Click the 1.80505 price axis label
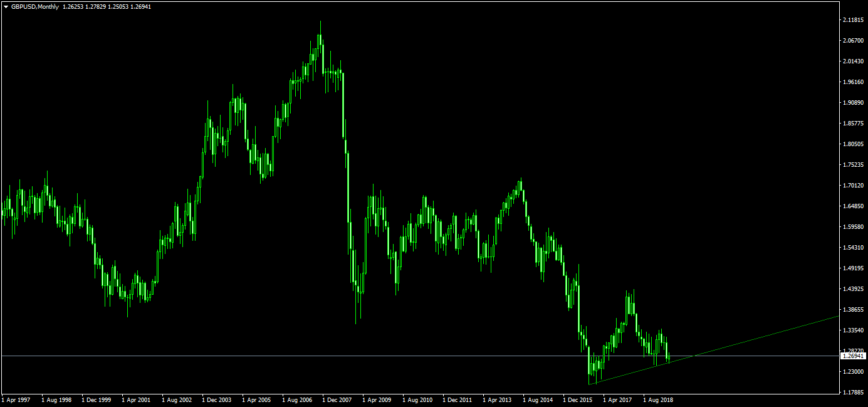868x407 pixels. tap(853, 144)
